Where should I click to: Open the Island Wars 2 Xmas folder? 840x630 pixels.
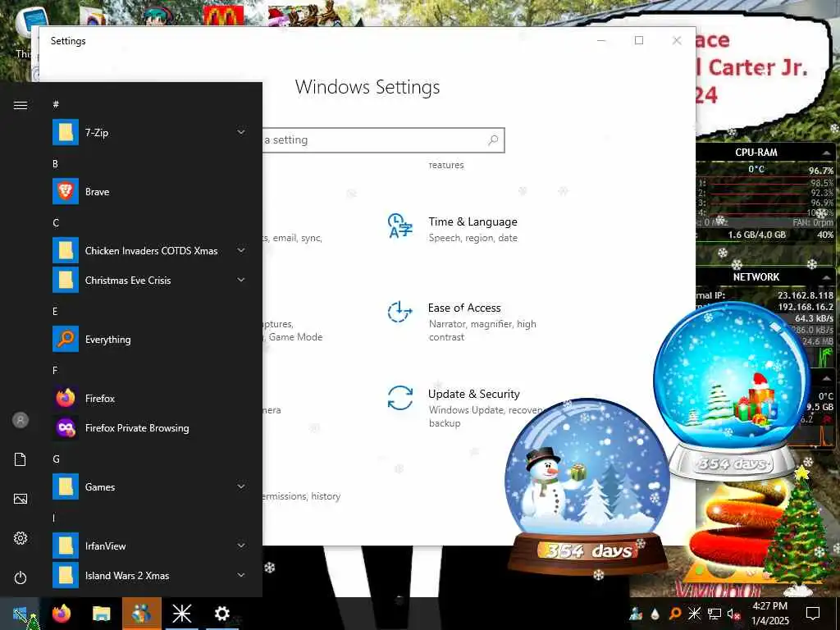click(150, 575)
